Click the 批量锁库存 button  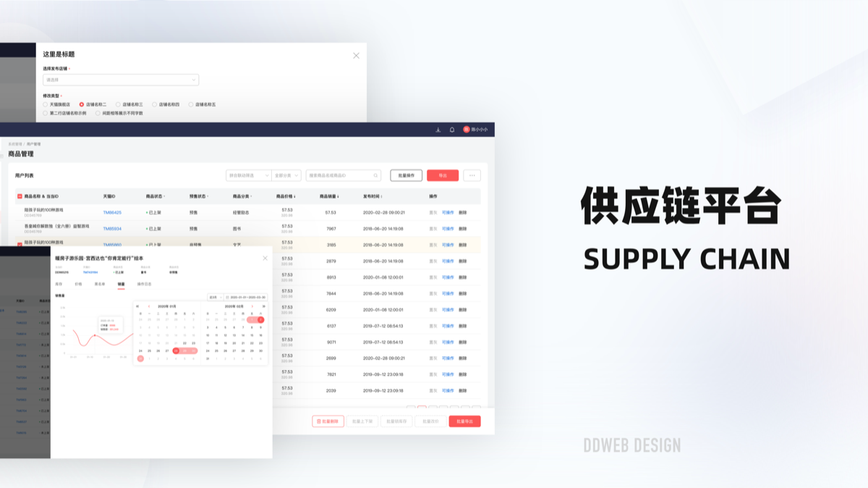tap(396, 421)
